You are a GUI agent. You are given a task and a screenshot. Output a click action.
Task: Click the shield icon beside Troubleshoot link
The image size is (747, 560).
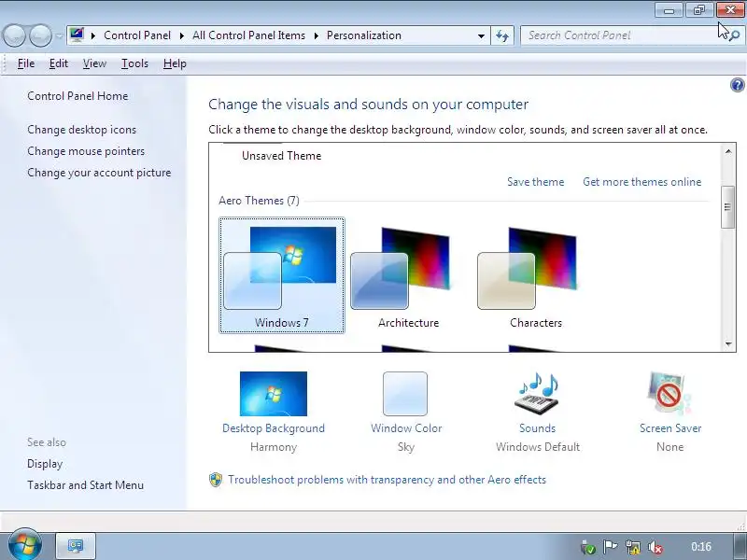point(216,480)
